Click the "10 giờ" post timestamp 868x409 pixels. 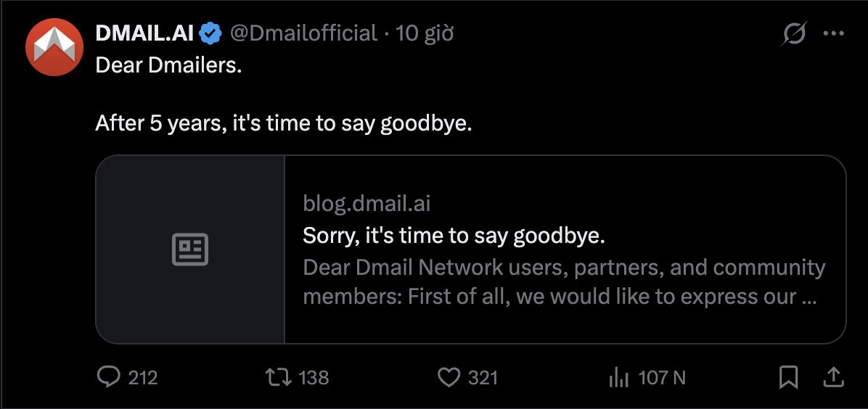pyautogui.click(x=425, y=33)
